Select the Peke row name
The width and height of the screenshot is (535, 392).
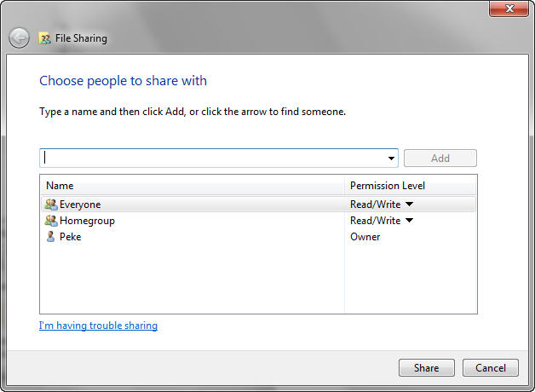71,237
